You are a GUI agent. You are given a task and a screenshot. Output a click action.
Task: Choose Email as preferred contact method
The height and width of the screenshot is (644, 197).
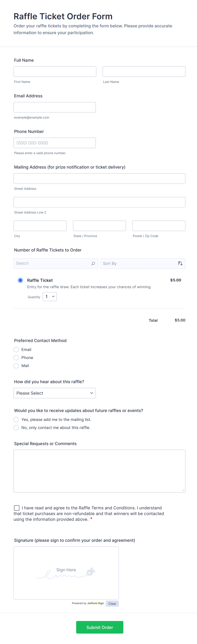pos(16,349)
